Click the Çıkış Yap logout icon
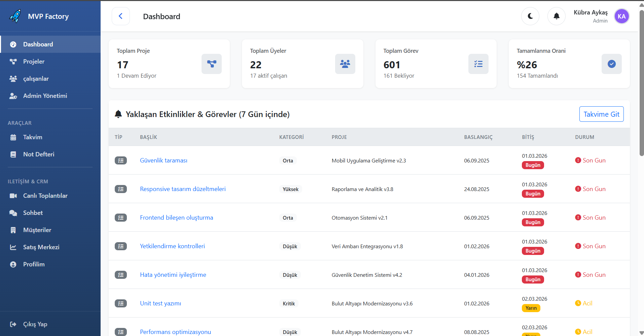 click(13, 324)
